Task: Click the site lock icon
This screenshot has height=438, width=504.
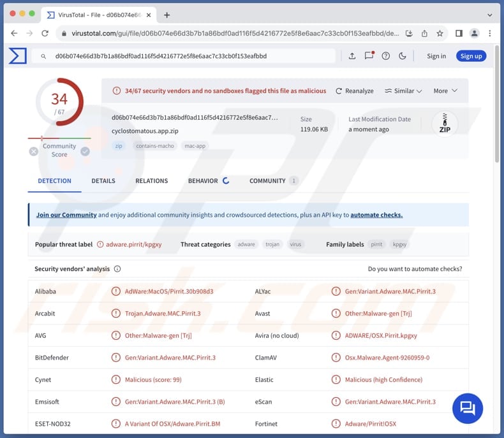Action: tap(64, 33)
